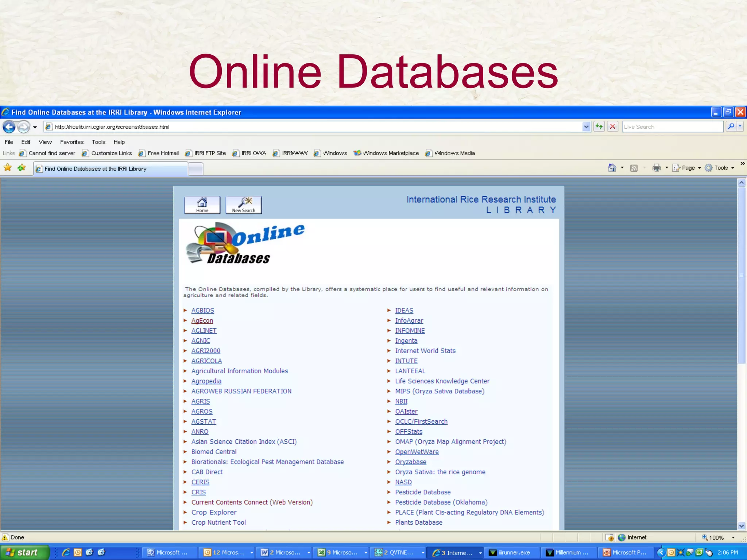Open the IDEAS link

click(404, 310)
